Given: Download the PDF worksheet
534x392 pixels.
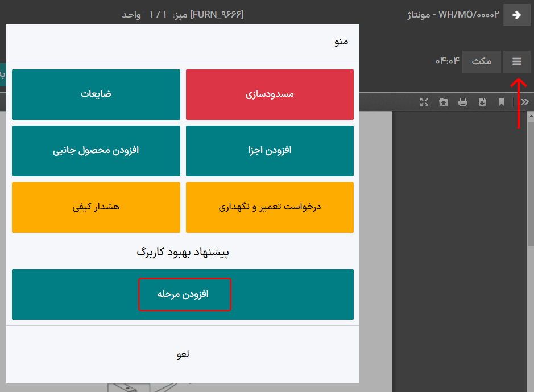Looking at the screenshot, I should coord(482,102).
